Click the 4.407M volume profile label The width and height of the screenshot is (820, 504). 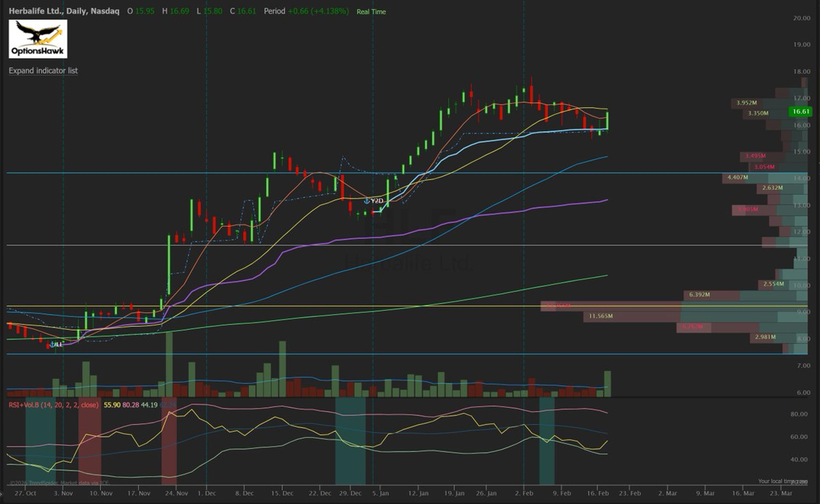737,177
